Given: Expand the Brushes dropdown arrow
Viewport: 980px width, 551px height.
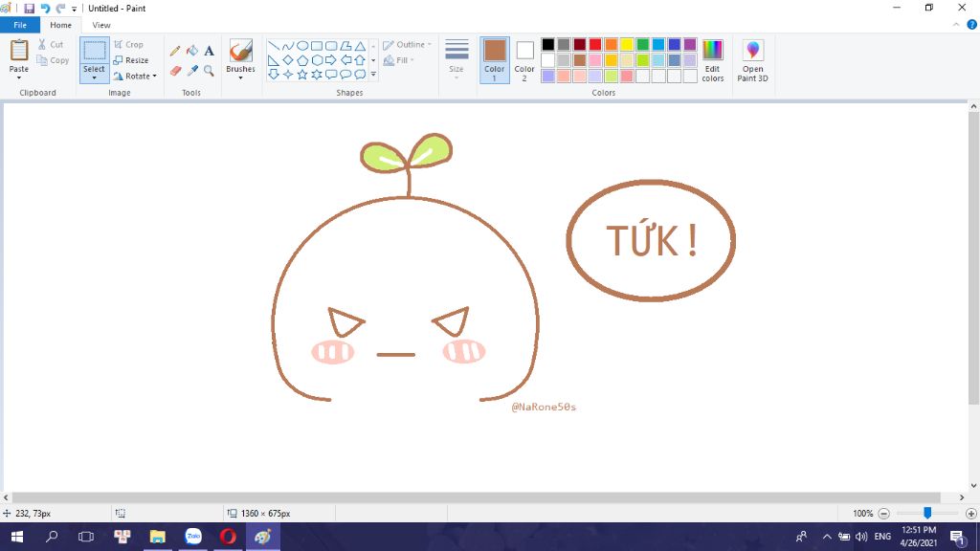Looking at the screenshot, I should point(240,78).
